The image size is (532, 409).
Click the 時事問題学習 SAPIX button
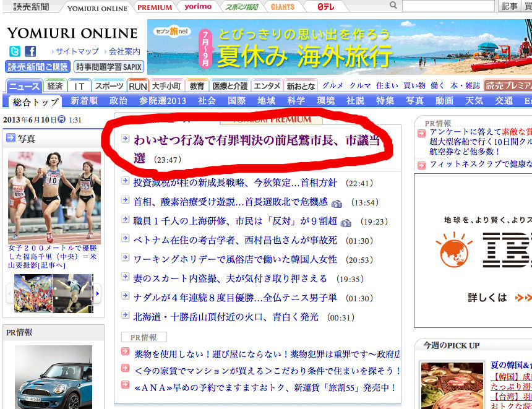pos(109,67)
